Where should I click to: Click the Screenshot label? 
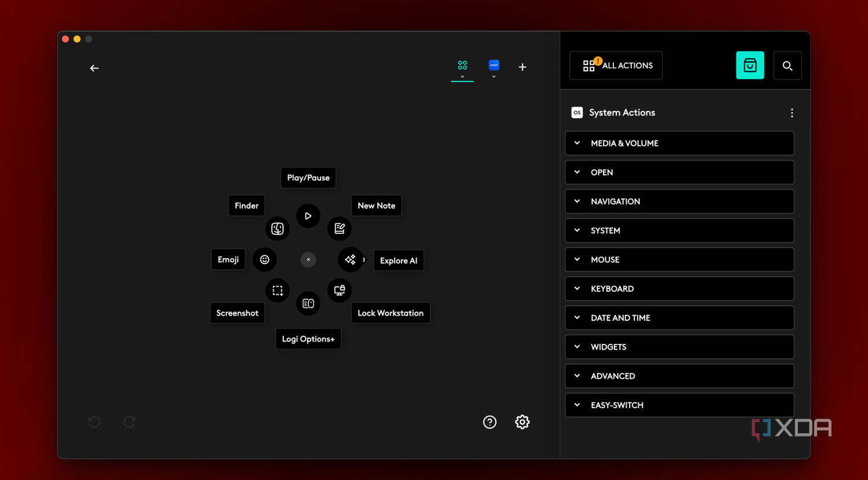coord(237,313)
